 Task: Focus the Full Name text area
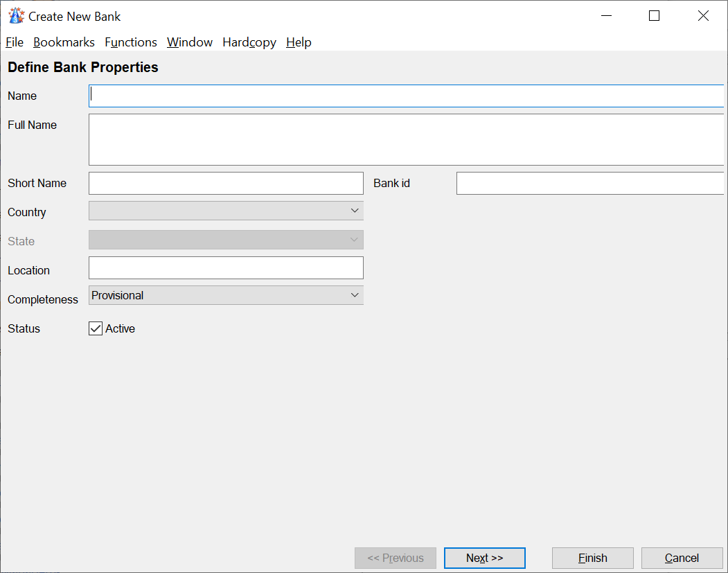(x=406, y=139)
